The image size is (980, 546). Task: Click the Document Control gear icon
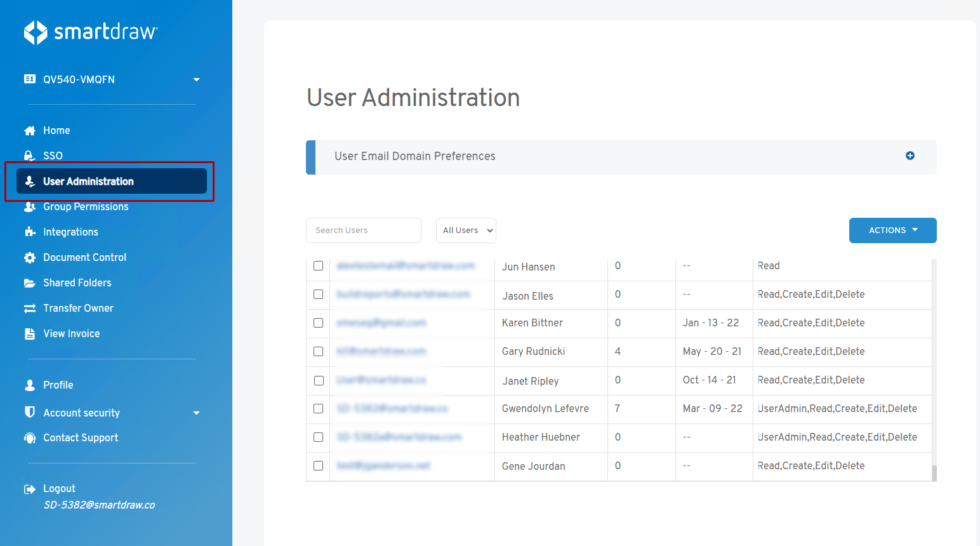(30, 257)
